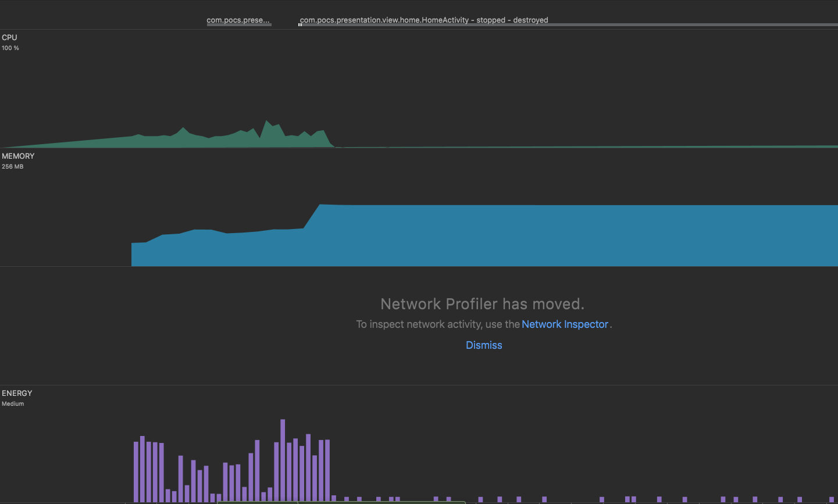
Task: Select the tallest purple energy bar
Action: click(283, 459)
